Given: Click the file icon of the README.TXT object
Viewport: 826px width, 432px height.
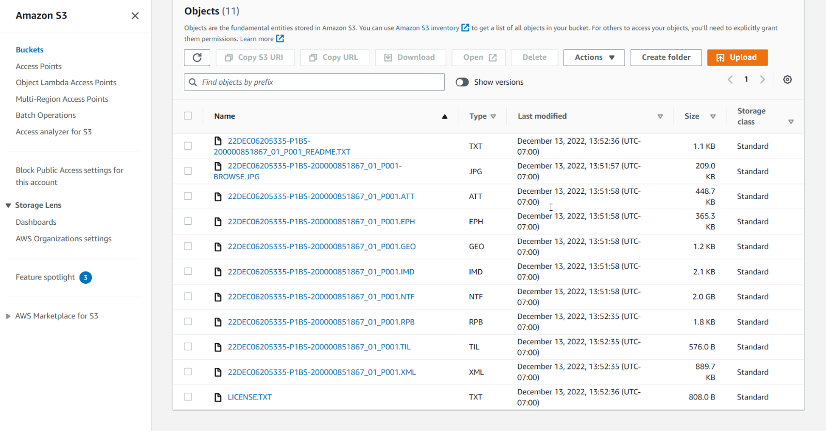Looking at the screenshot, I should pyautogui.click(x=218, y=141).
